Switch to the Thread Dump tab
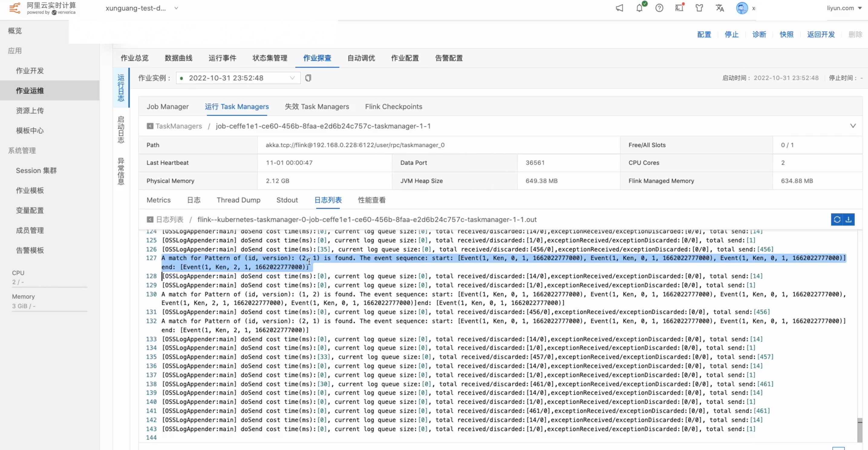The width and height of the screenshot is (868, 450). tap(238, 200)
